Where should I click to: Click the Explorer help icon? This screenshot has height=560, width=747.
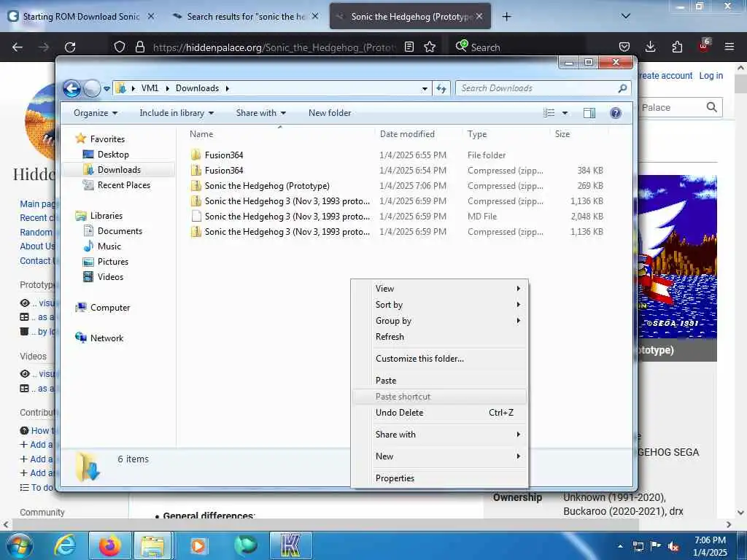(x=616, y=113)
